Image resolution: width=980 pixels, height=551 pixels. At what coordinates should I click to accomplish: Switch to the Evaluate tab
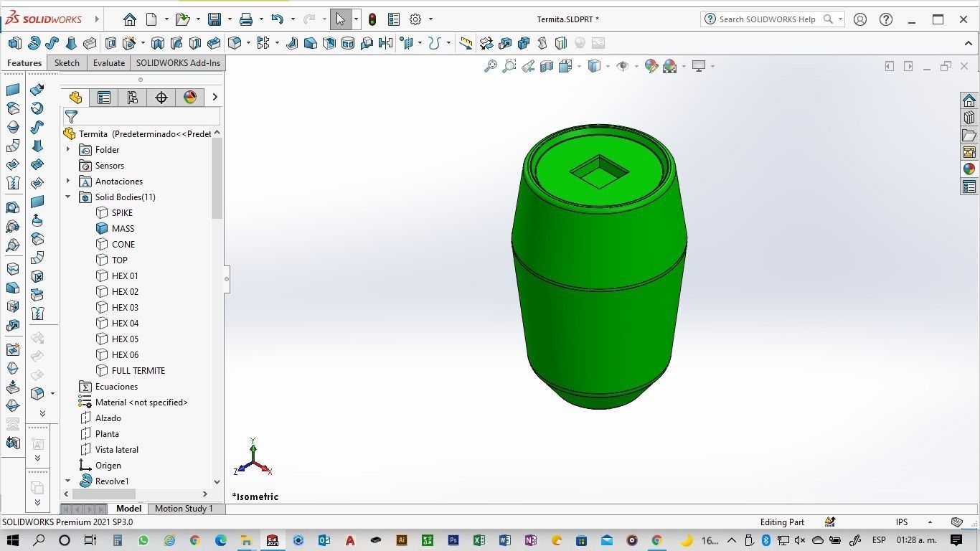tap(109, 63)
